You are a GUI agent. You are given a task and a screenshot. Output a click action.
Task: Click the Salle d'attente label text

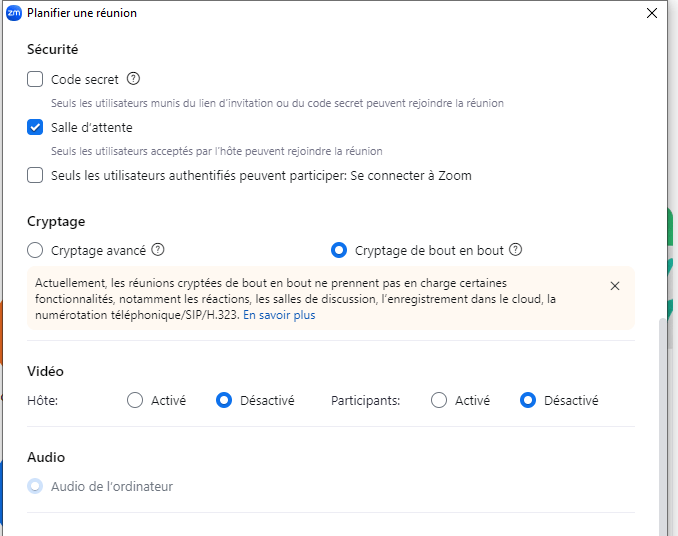(92, 127)
